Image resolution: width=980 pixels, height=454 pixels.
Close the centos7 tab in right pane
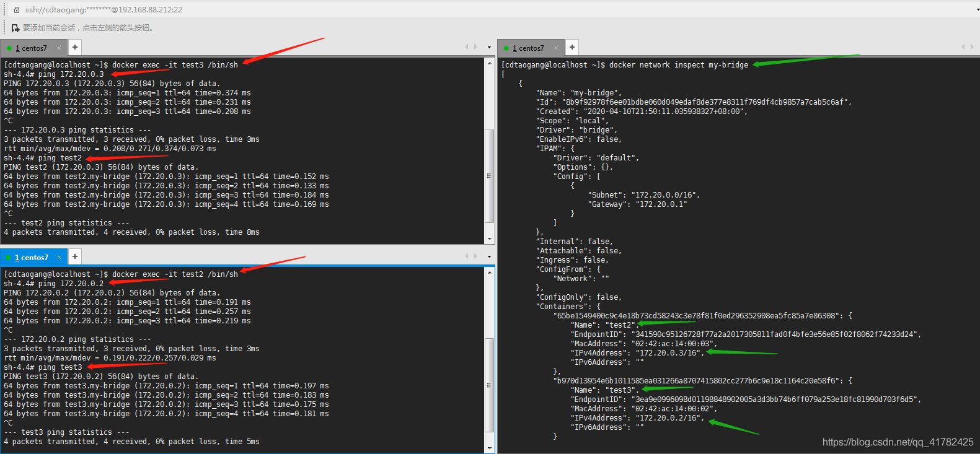557,48
